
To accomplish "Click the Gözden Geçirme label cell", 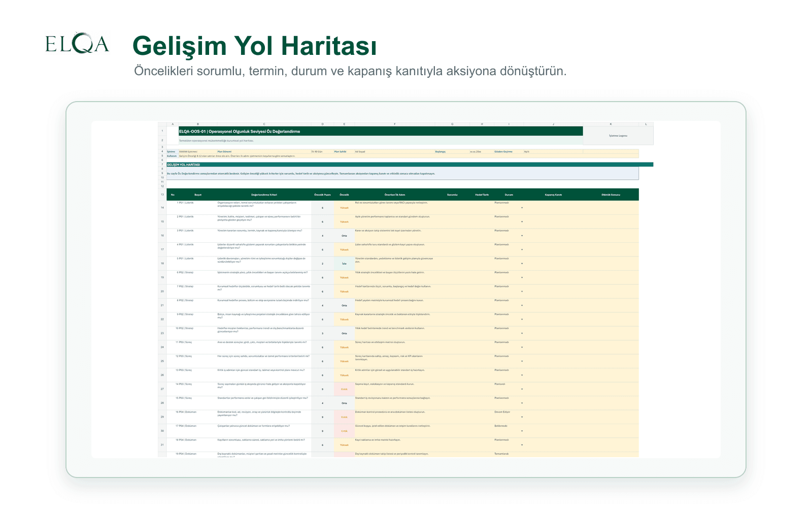I will pos(509,151).
